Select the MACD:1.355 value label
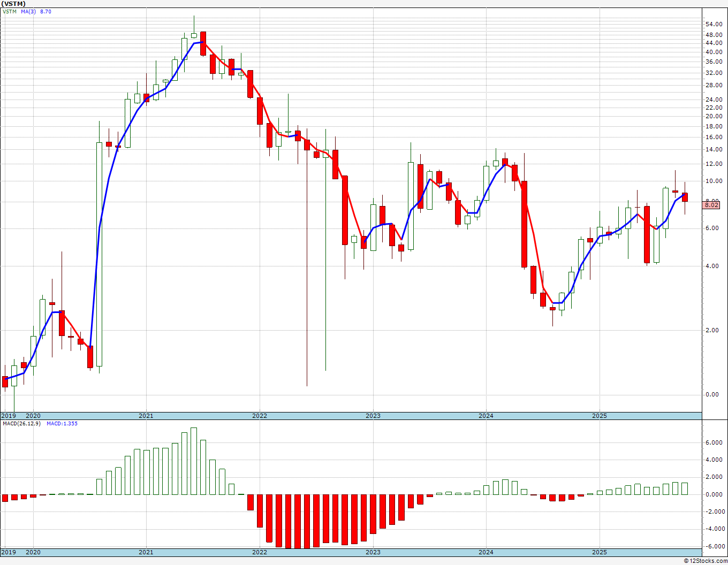This screenshot has width=728, height=565. point(62,424)
